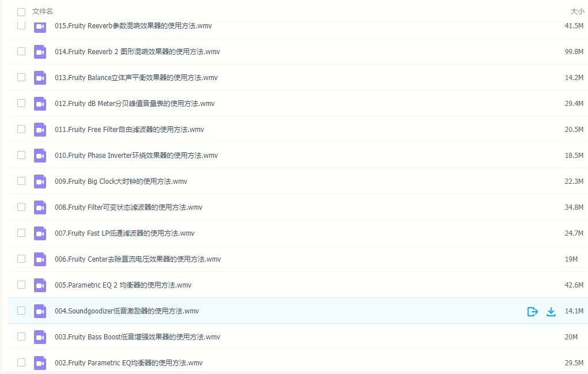The width and height of the screenshot is (588, 374).
Task: Open 009.Fruity Big Clock大时钟 file name
Action: [121, 182]
